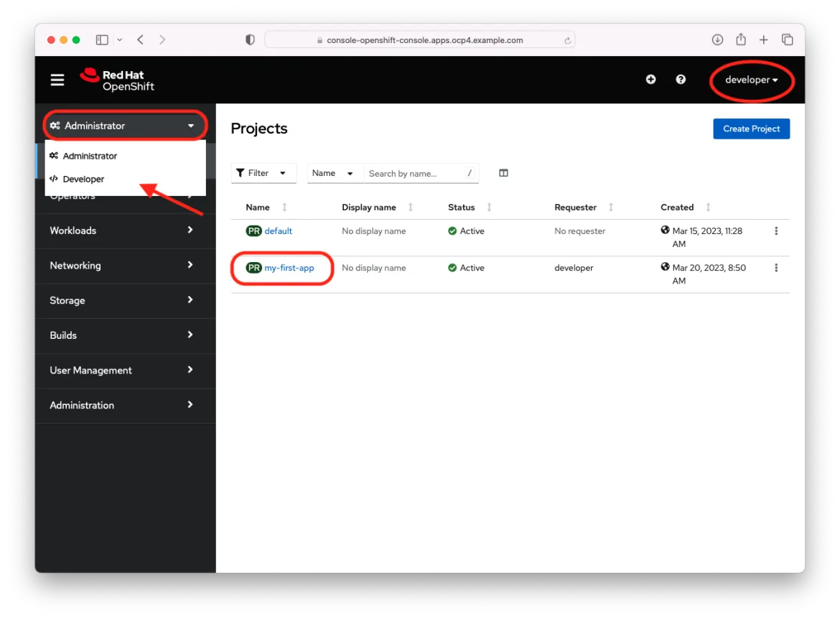The width and height of the screenshot is (840, 619).
Task: Open the quick create plus icon
Action: click(x=650, y=79)
